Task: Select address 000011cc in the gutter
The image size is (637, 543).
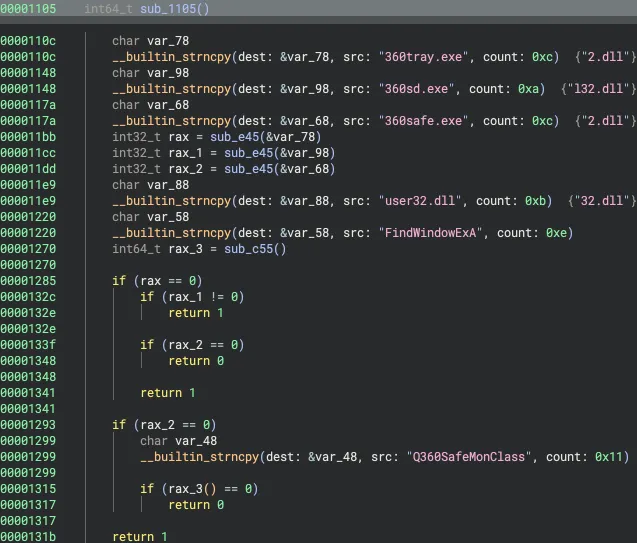Action: pyautogui.click(x=28, y=153)
